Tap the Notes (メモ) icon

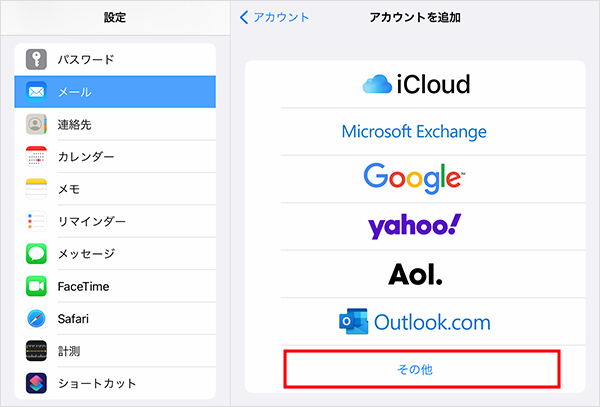click(38, 189)
